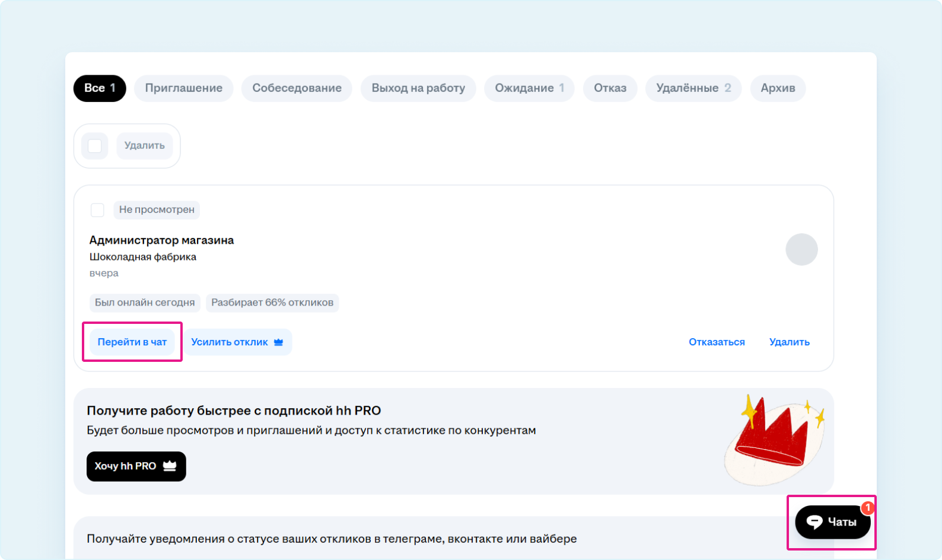
Task: Click the crown icon on Усилить отклик
Action: pyautogui.click(x=278, y=342)
